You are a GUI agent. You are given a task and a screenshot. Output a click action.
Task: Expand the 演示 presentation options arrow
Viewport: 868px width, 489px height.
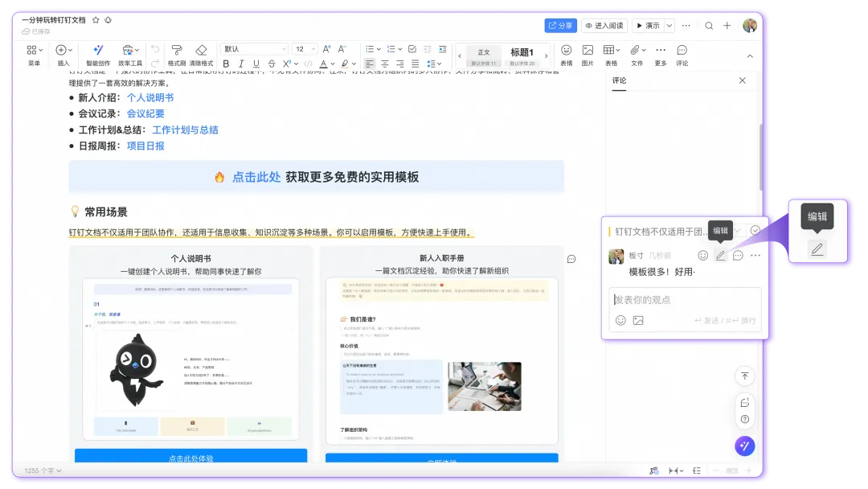[669, 26]
